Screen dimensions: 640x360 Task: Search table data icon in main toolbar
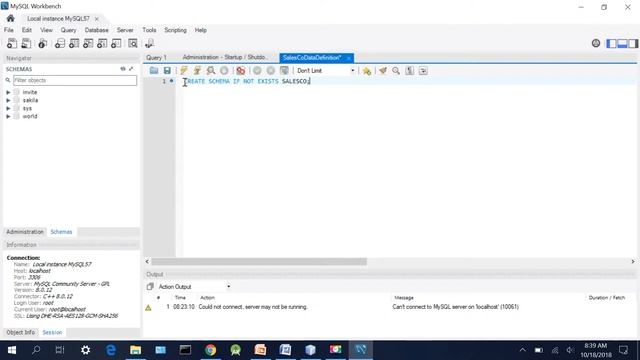133,43
